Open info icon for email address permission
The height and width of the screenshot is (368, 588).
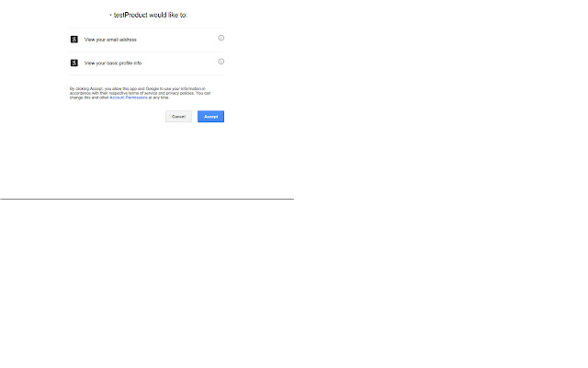pyautogui.click(x=221, y=38)
